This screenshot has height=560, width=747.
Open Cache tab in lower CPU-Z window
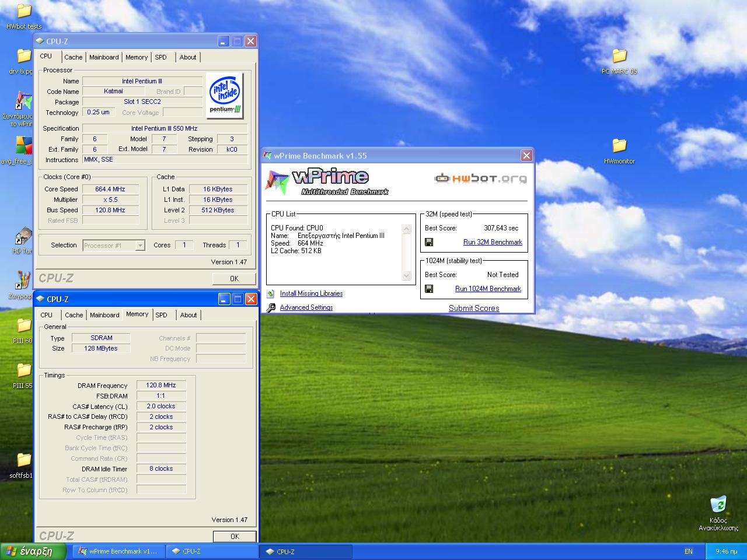click(74, 315)
